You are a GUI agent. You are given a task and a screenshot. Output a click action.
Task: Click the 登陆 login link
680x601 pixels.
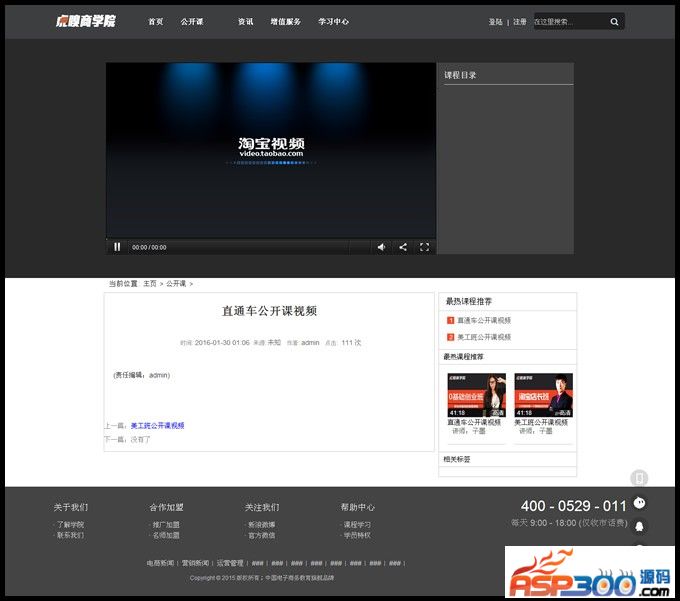[496, 22]
